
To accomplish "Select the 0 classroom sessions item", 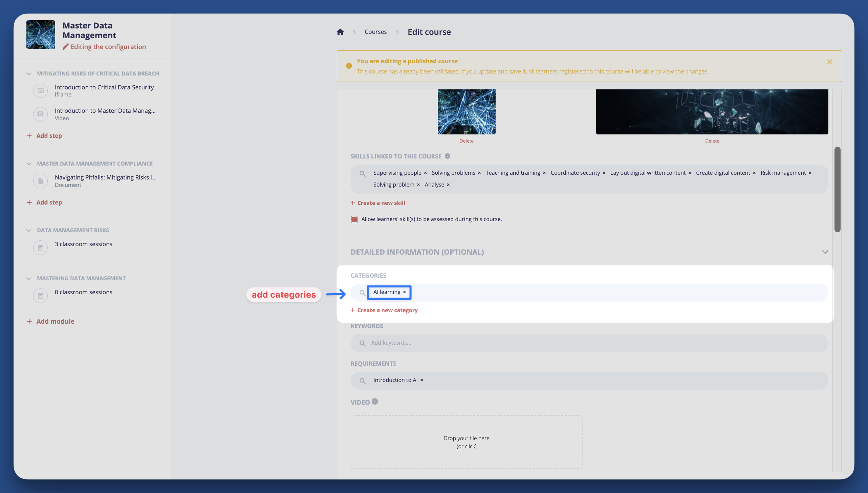I will 84,292.
